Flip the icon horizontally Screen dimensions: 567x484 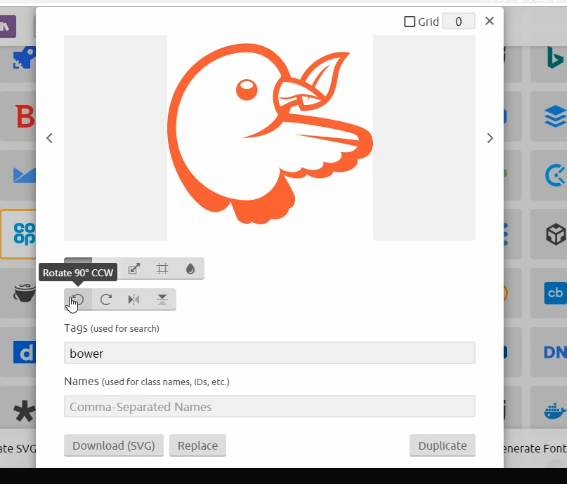[x=134, y=300]
